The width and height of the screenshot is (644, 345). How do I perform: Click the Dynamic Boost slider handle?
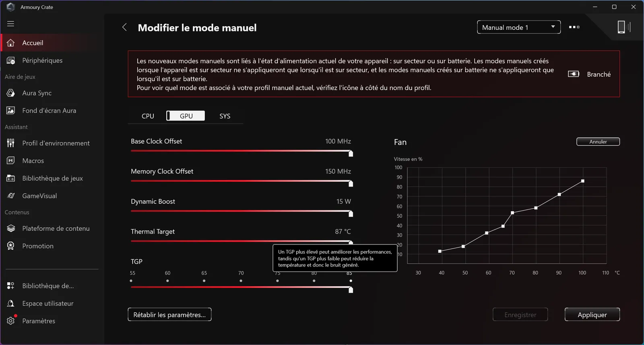coord(351,214)
